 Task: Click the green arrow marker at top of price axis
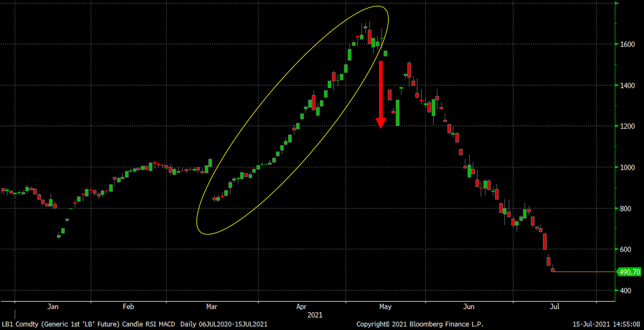tap(617, 3)
